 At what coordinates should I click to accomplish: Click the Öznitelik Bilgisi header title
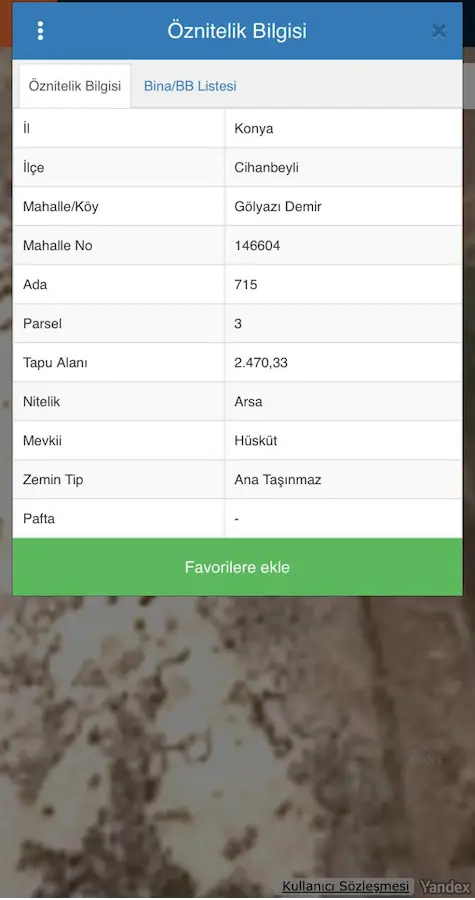coord(237,31)
